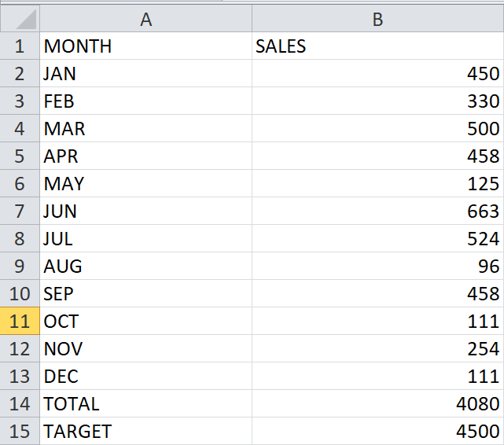
Task: Select row 1 header
Action: click(x=20, y=46)
